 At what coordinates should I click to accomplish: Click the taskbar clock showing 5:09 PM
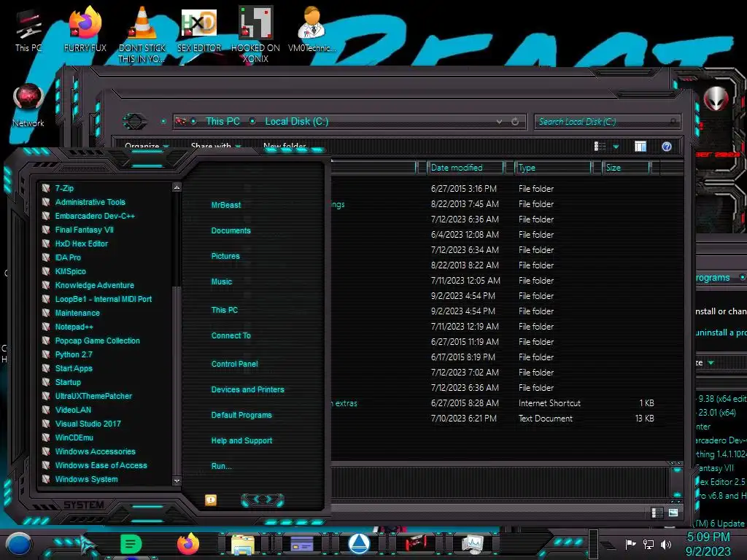[708, 544]
